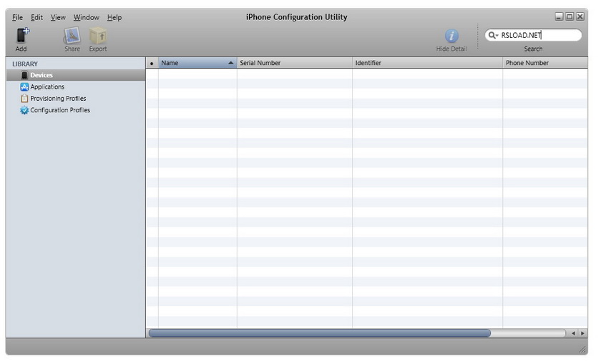Select Devices in the Library sidebar

[x=76, y=75]
